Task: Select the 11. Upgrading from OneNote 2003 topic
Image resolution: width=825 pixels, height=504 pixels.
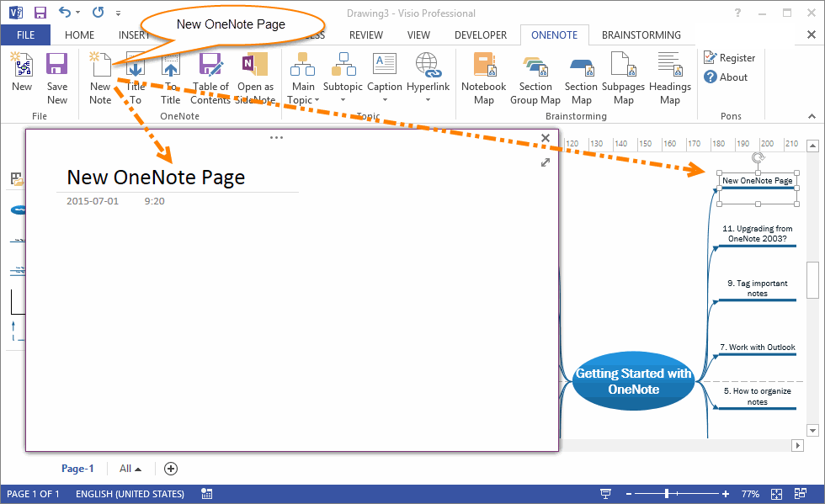Action: coord(757,234)
